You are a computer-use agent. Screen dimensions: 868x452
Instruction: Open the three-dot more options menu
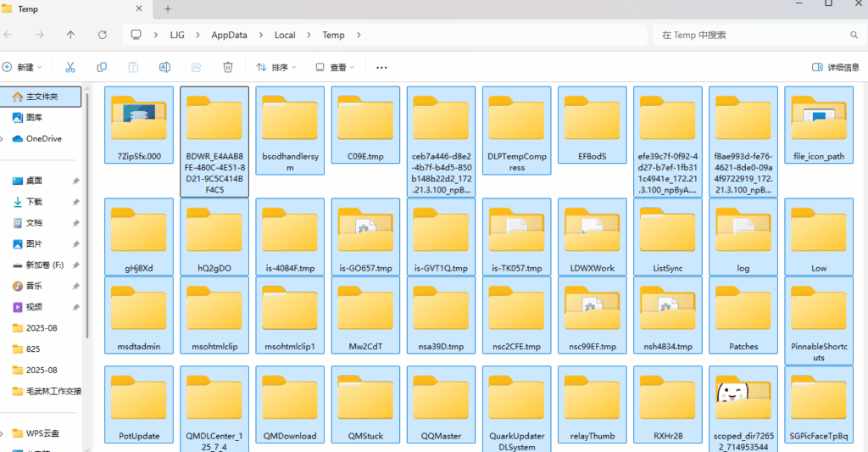point(381,67)
